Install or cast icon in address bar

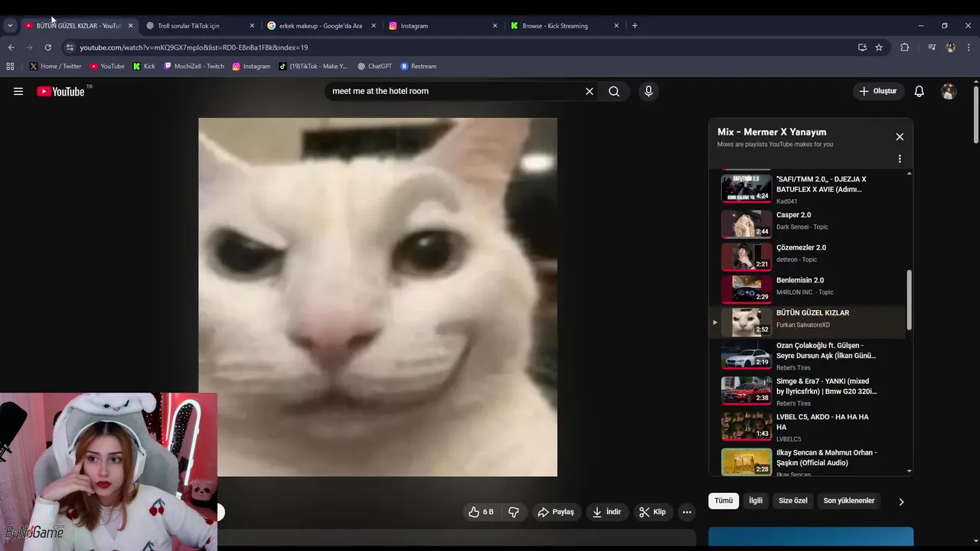click(x=862, y=47)
